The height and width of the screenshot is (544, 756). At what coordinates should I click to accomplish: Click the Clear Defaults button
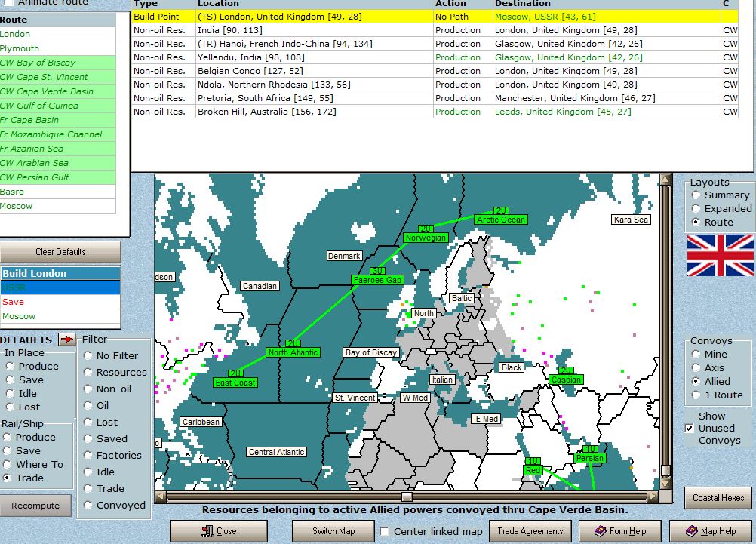pos(60,252)
